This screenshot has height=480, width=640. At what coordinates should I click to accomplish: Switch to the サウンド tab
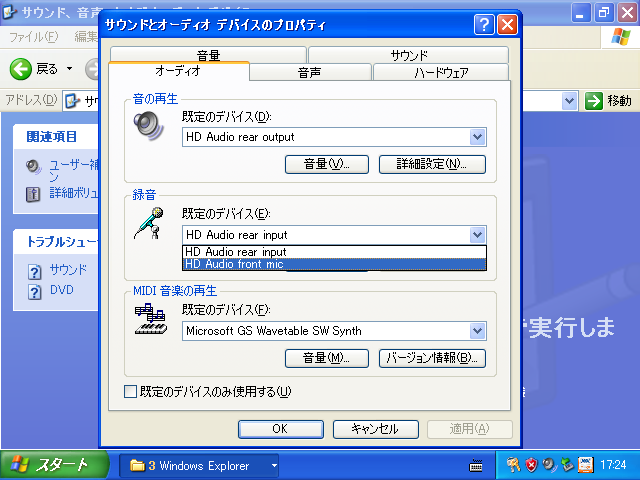tap(409, 55)
